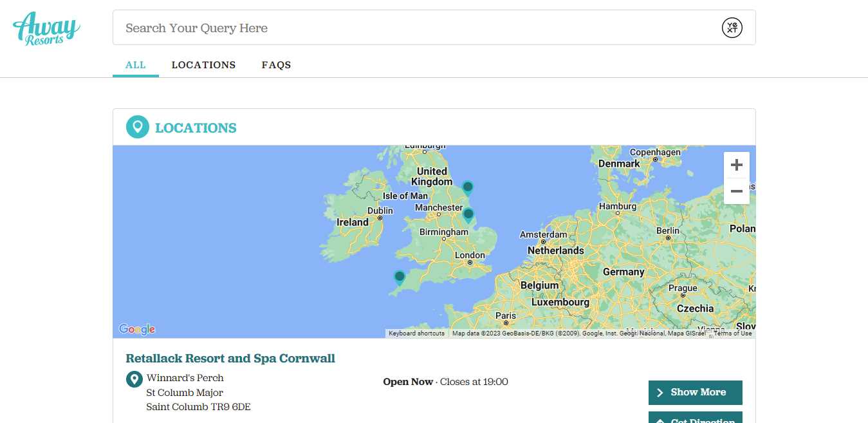Viewport: 868px width, 423px height.
Task: Click the Get Direction button
Action: pyautogui.click(x=696, y=418)
